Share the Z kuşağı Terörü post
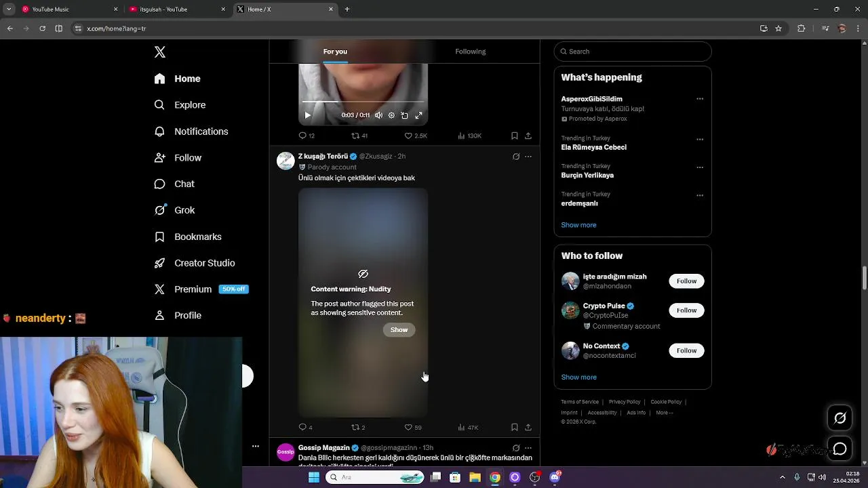This screenshot has height=488, width=868. point(528,427)
